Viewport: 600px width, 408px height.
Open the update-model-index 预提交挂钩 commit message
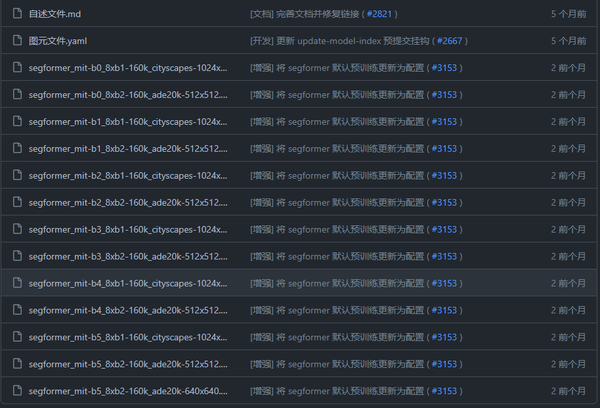click(338, 41)
